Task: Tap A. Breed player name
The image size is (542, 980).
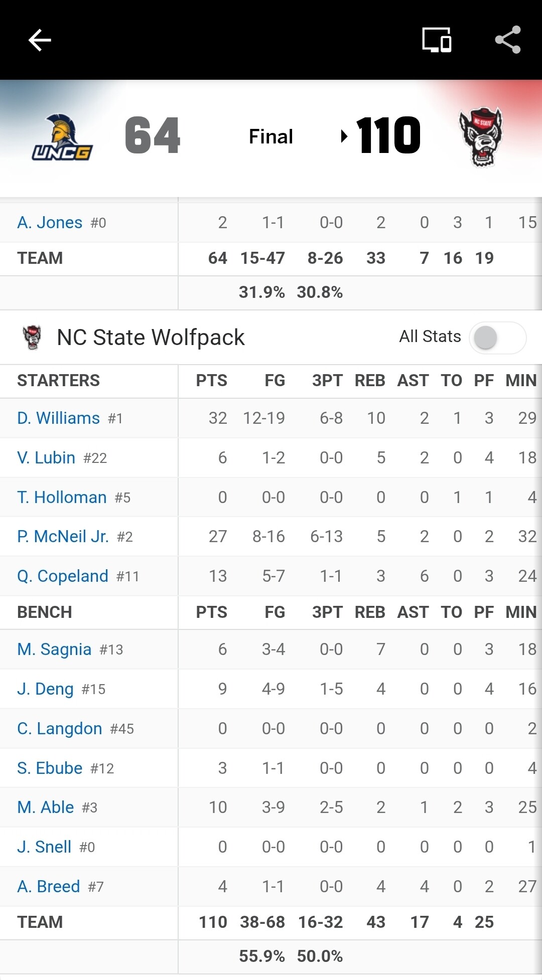Action: click(x=49, y=887)
